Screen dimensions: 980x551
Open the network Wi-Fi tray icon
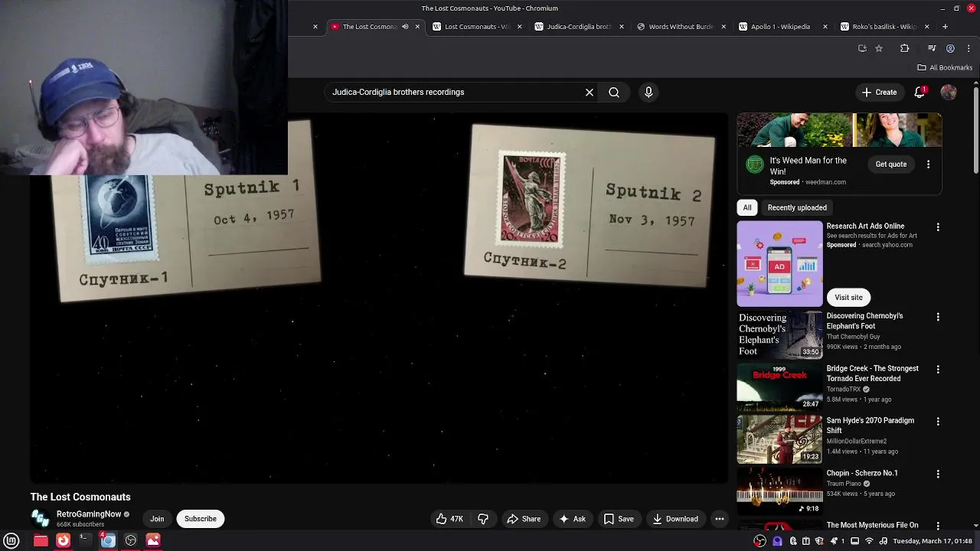coord(869,541)
